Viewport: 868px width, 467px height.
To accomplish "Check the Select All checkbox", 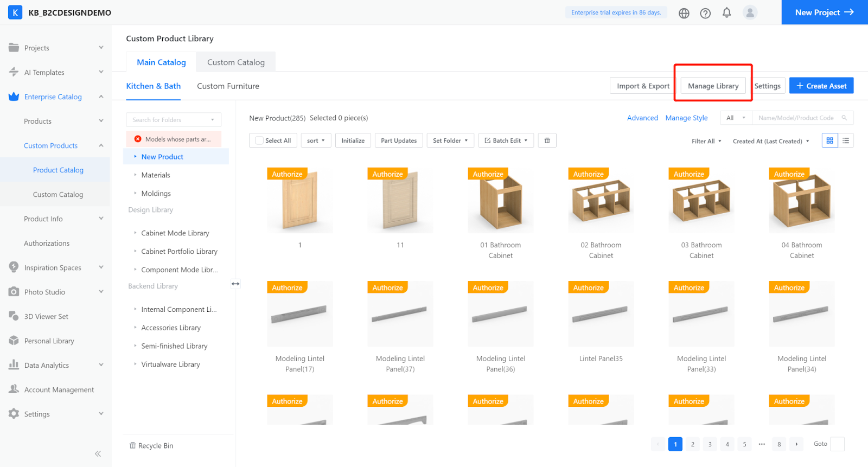I will click(259, 140).
